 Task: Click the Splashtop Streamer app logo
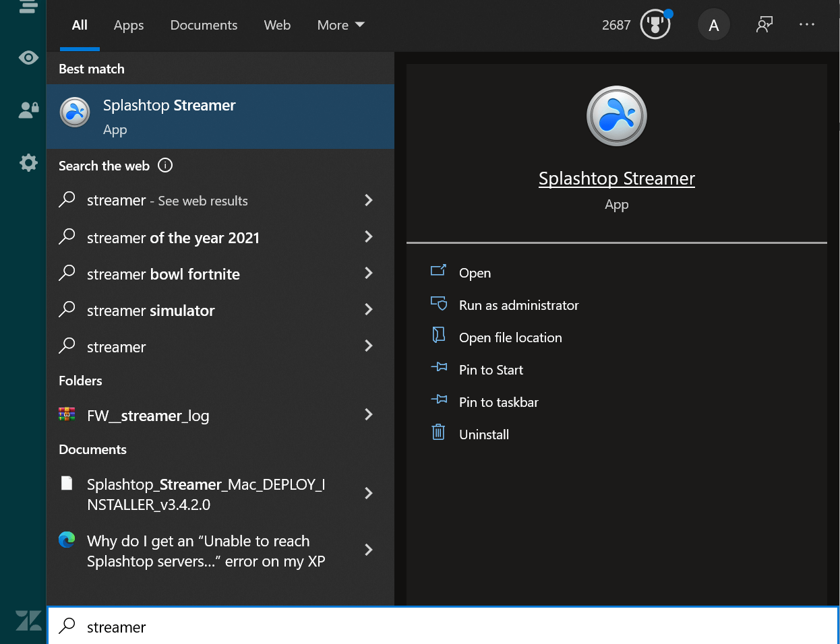click(x=616, y=115)
